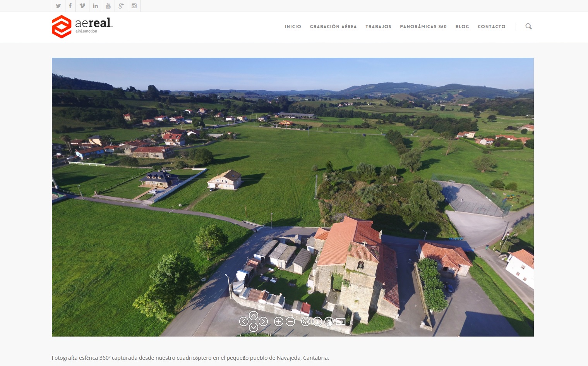Open the LinkedIn social link
Screen dimensions: 588x366
[x=95, y=6]
